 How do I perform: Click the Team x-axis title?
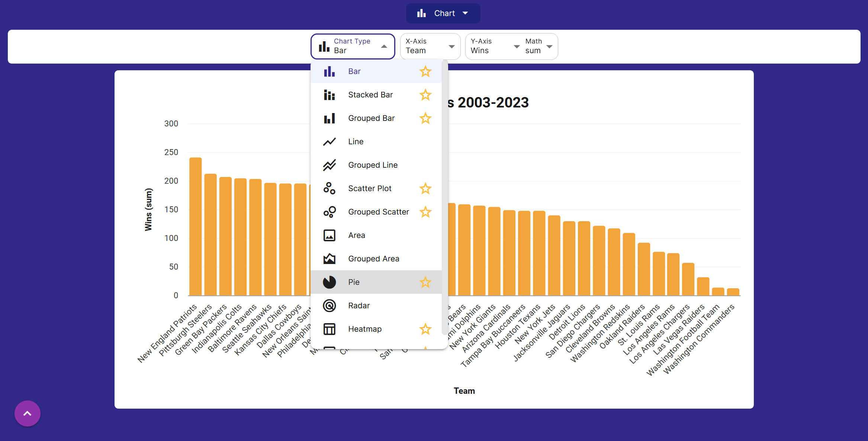click(x=464, y=391)
